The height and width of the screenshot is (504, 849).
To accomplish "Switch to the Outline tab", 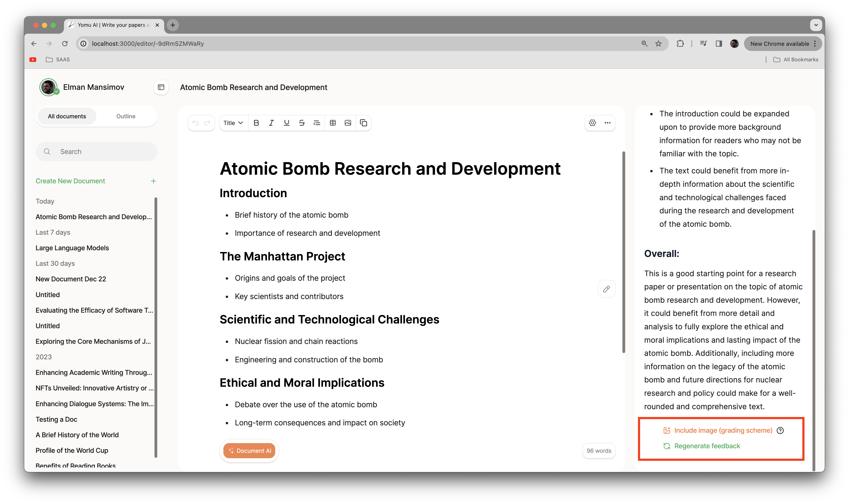I will pos(126,116).
